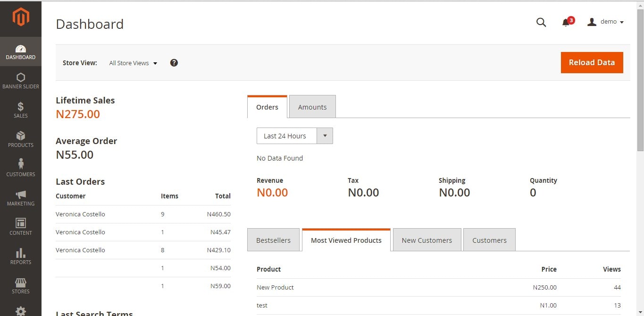Click the vertical page scrollbar

pos(640,80)
